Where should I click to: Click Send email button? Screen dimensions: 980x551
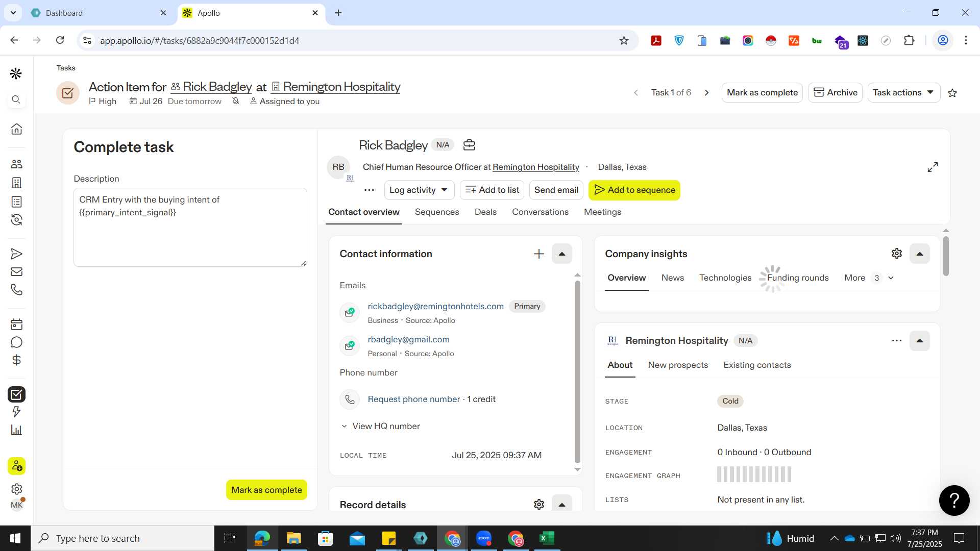pyautogui.click(x=556, y=190)
